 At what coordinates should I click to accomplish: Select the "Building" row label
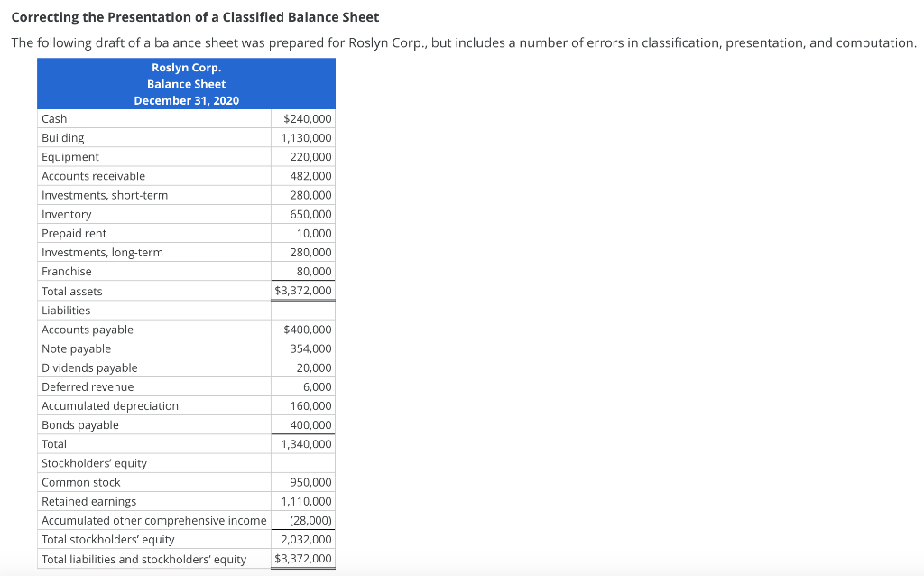[x=62, y=137]
